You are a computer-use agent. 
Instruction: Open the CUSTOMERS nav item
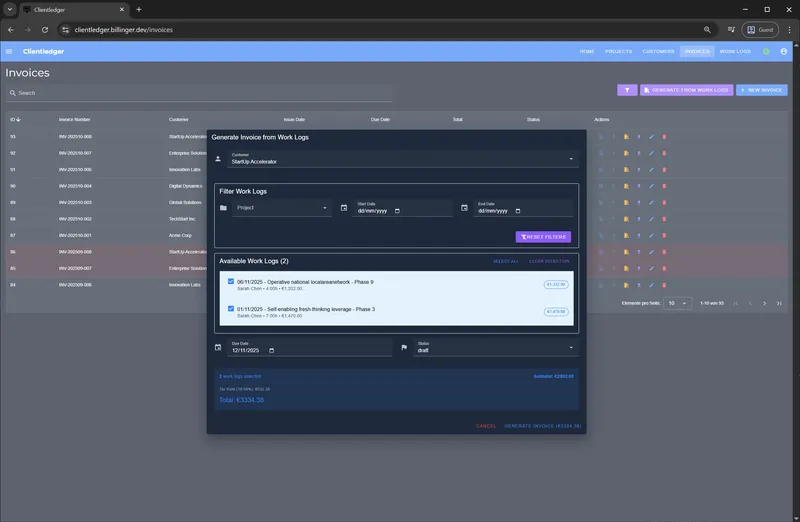pyautogui.click(x=658, y=52)
